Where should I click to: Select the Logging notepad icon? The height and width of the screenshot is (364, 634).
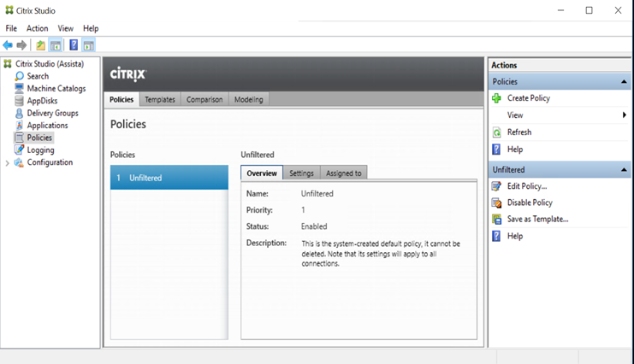pos(19,150)
